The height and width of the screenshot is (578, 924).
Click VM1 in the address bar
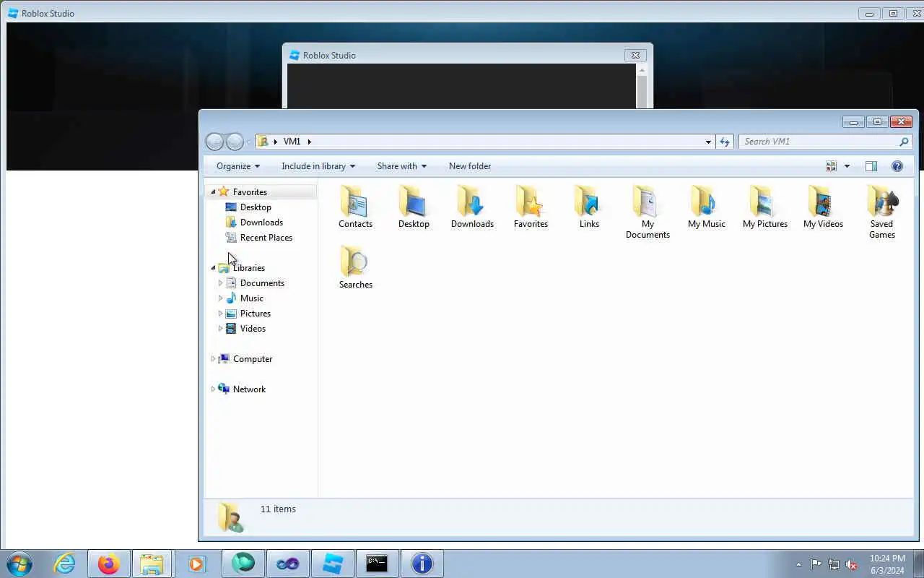tap(292, 142)
